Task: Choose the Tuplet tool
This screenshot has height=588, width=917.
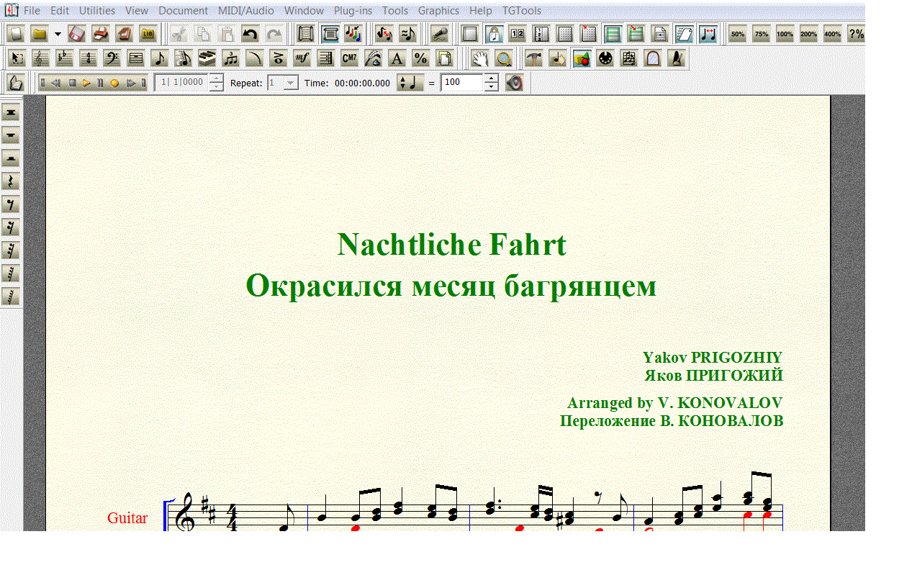Action: (x=231, y=59)
